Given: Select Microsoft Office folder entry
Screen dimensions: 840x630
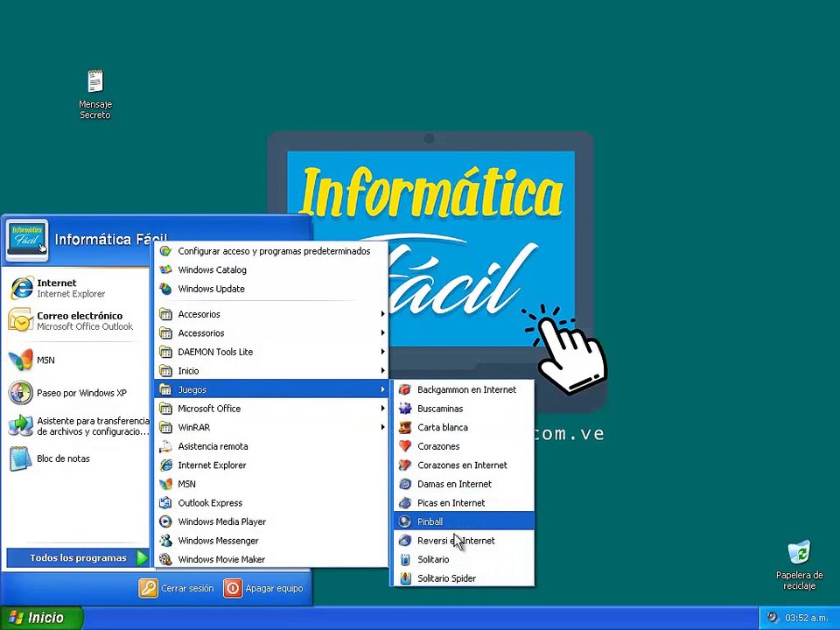Looking at the screenshot, I should (x=271, y=409).
